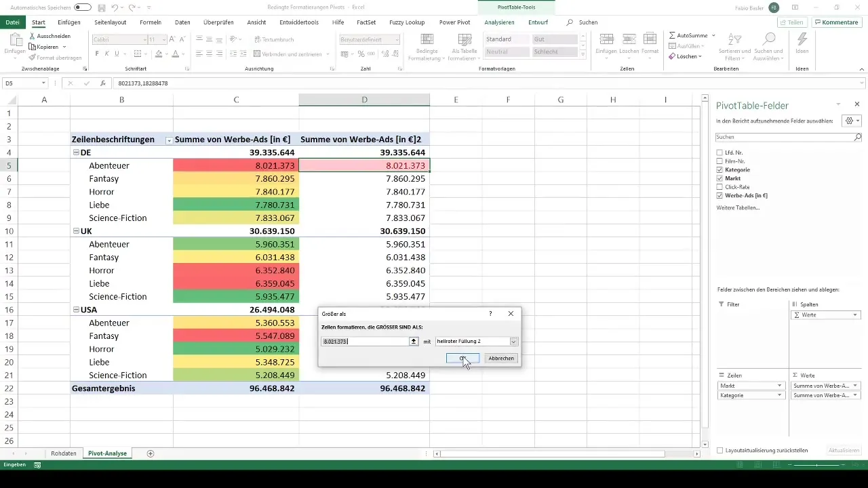Toggle italic K formatting
The height and width of the screenshot is (488, 868).
click(x=107, y=54)
